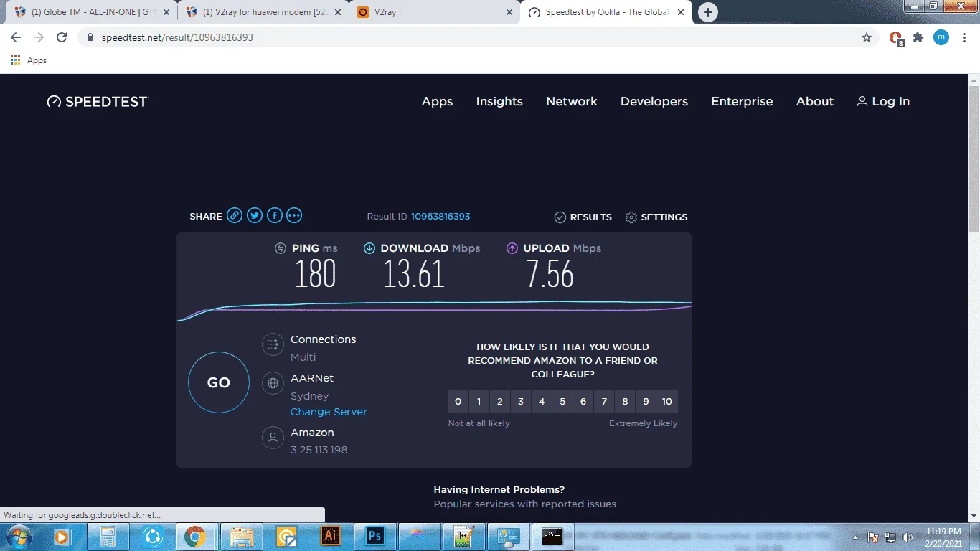The height and width of the screenshot is (551, 980).
Task: Click the extension icon with badge 8
Action: click(896, 38)
